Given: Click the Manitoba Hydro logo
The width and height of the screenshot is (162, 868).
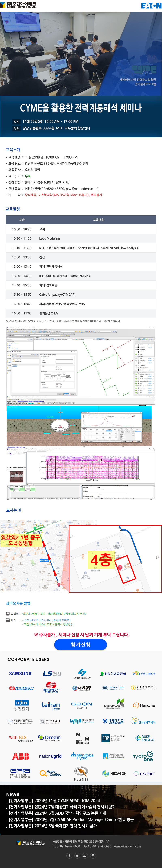Looking at the screenshot, I should 82,756.
